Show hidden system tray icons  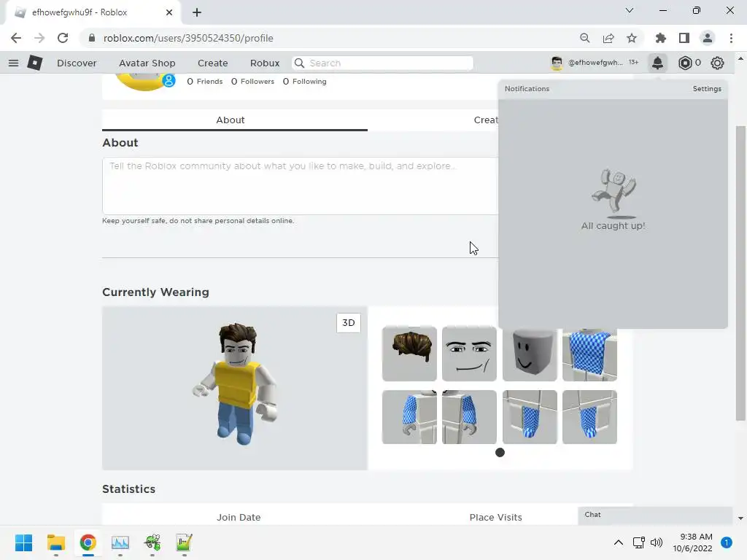[x=619, y=542]
